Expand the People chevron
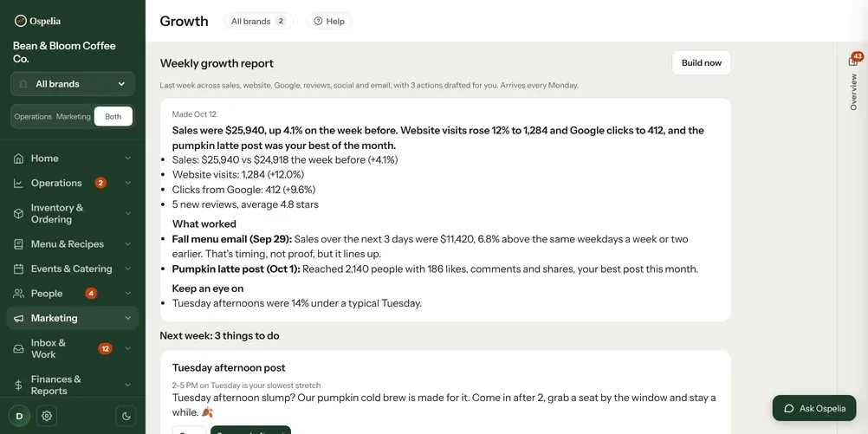The width and height of the screenshot is (868, 434). click(128, 294)
